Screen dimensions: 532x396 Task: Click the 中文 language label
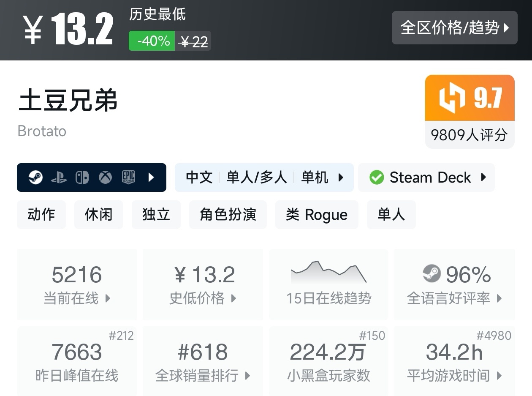click(199, 178)
